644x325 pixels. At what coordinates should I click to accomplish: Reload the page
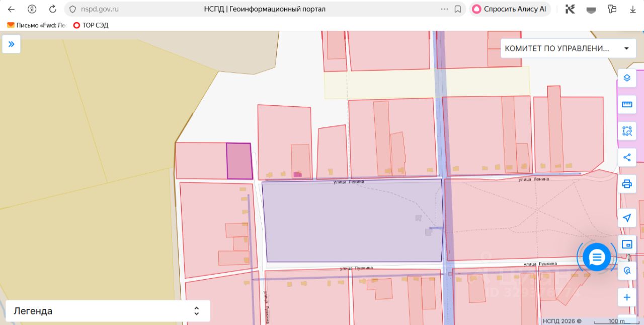coord(53,9)
